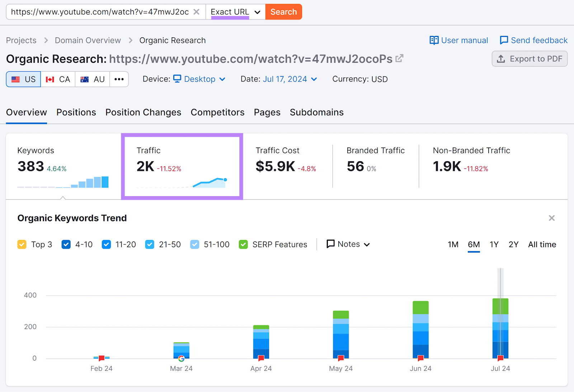
Task: Toggle the Top 3 checkbox
Action: tap(22, 245)
